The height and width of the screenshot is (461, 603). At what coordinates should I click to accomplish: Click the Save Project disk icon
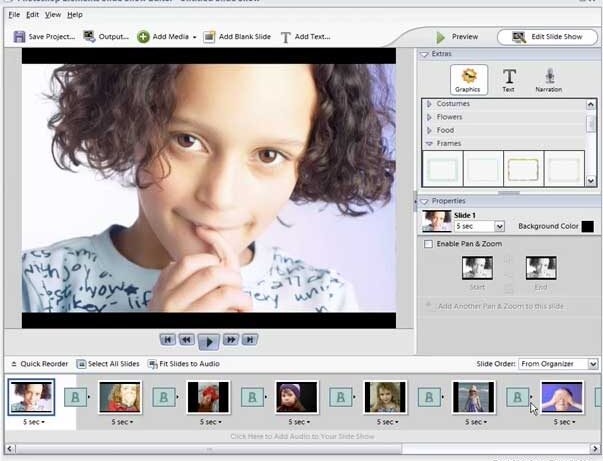pos(19,37)
